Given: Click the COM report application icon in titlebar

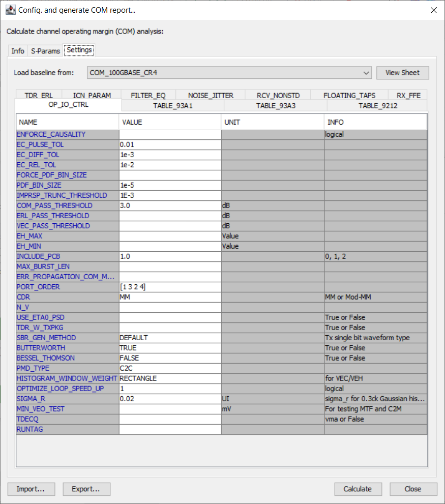Looking at the screenshot, I should pos(11,10).
